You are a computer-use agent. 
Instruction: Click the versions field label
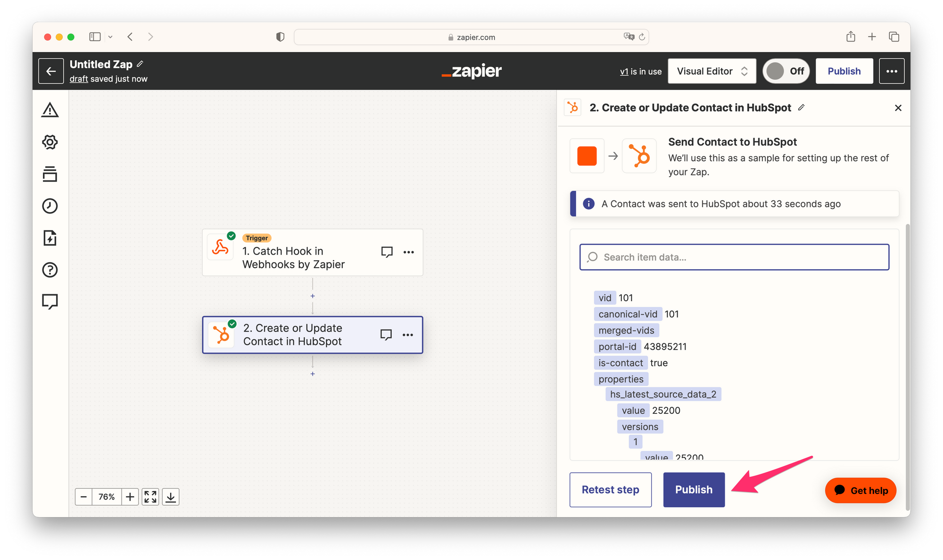point(640,427)
